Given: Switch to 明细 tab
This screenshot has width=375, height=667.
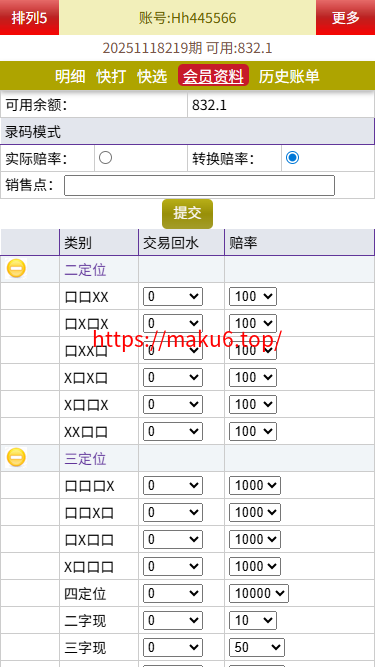Looking at the screenshot, I should click(x=70, y=77).
